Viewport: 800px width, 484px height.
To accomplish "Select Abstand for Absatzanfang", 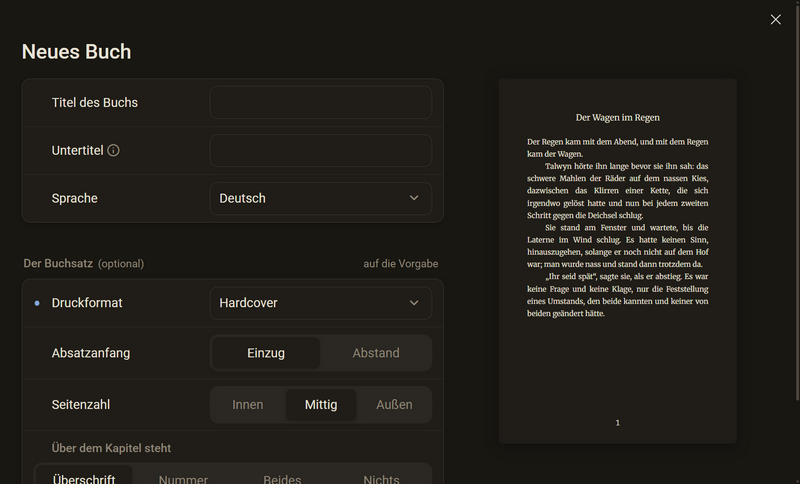I will tap(376, 353).
